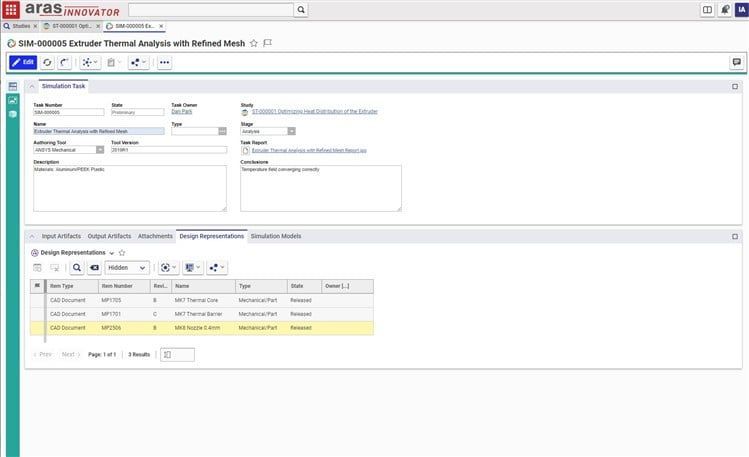Click the refresh icon beside Edit
The height and width of the screenshot is (457, 749).
click(47, 63)
